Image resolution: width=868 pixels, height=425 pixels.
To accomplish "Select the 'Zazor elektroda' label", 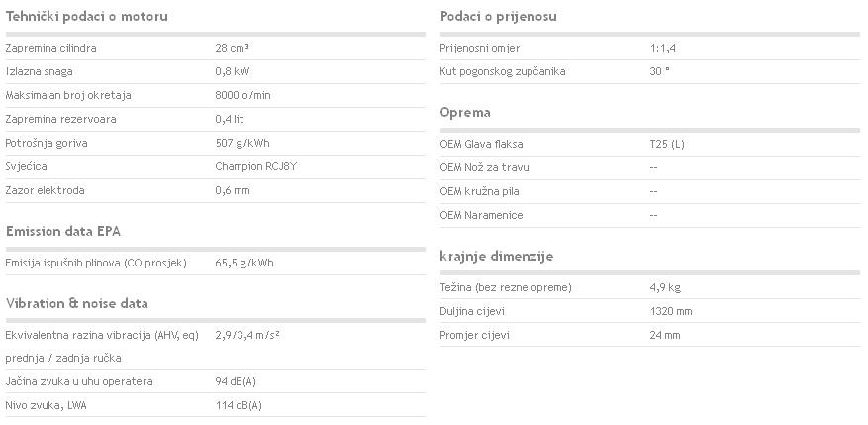I will (x=45, y=190).
